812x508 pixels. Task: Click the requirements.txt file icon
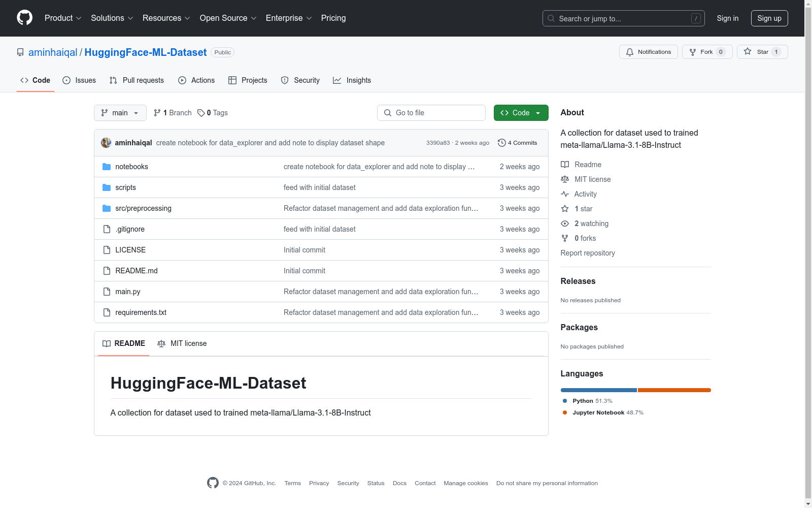(x=107, y=312)
